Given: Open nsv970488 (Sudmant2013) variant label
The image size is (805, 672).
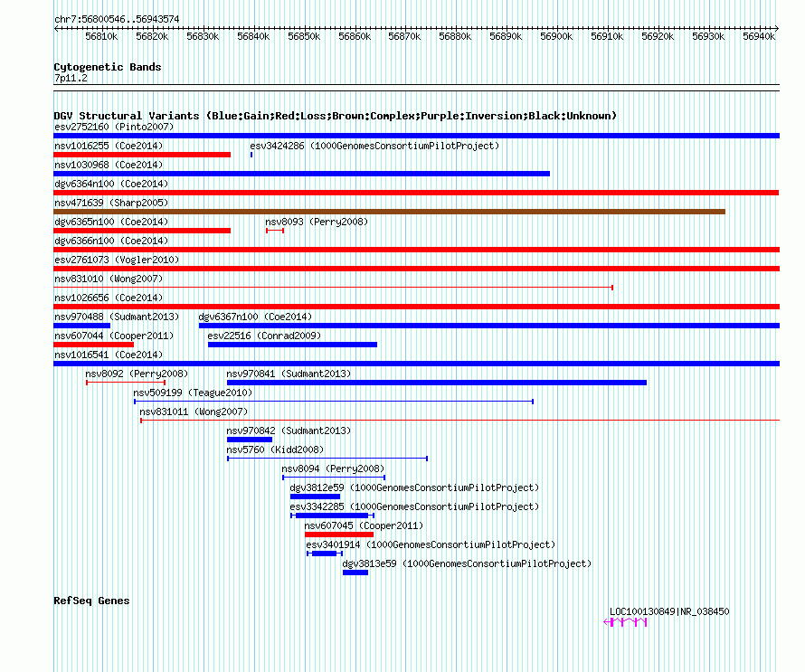Looking at the screenshot, I should point(117,317).
